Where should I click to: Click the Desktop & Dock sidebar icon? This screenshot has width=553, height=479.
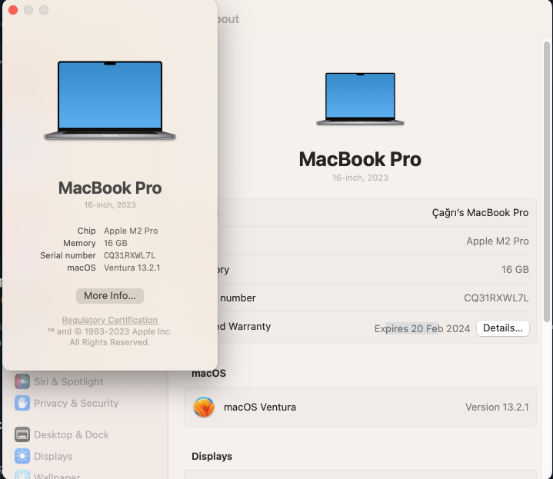click(x=22, y=435)
